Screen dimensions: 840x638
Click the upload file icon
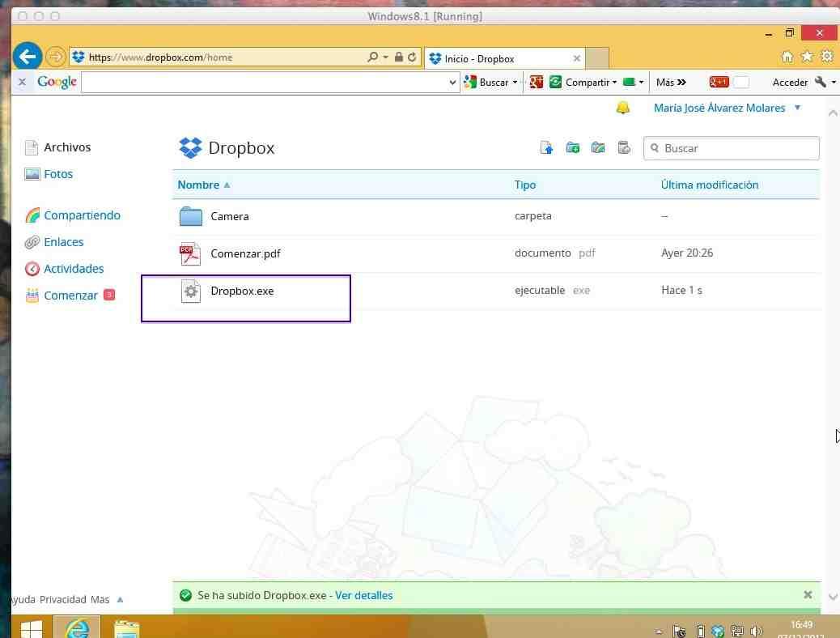point(547,148)
